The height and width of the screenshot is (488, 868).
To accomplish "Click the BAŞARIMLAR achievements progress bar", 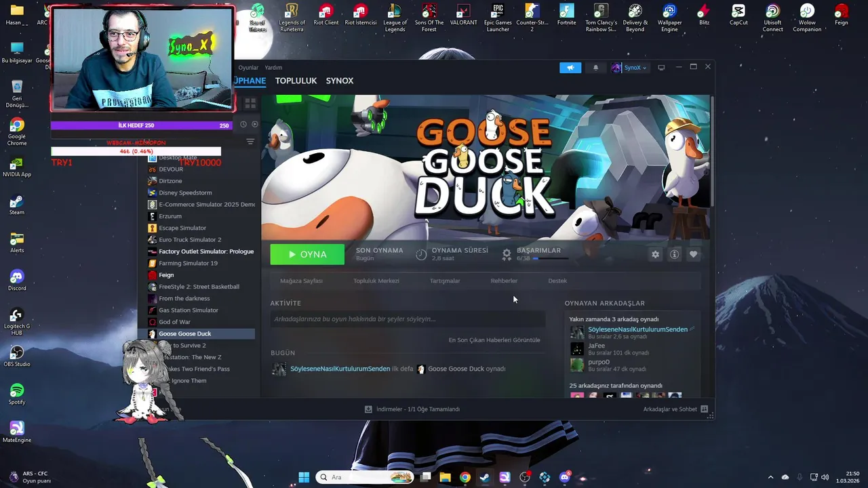I will 550,258.
